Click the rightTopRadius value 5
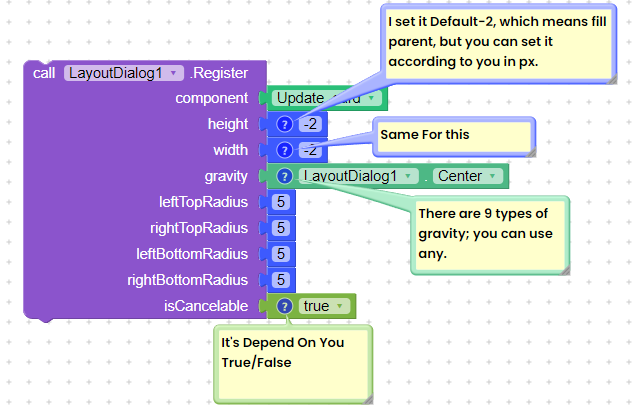644x407 pixels. click(281, 228)
